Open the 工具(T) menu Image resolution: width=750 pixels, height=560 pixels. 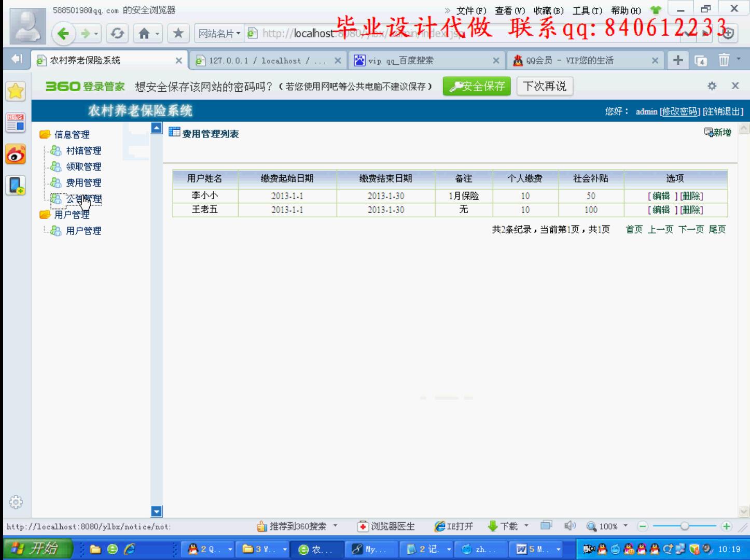coord(587,10)
